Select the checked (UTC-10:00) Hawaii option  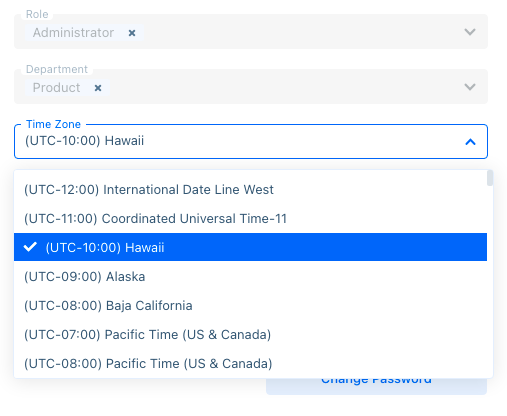tap(250, 247)
